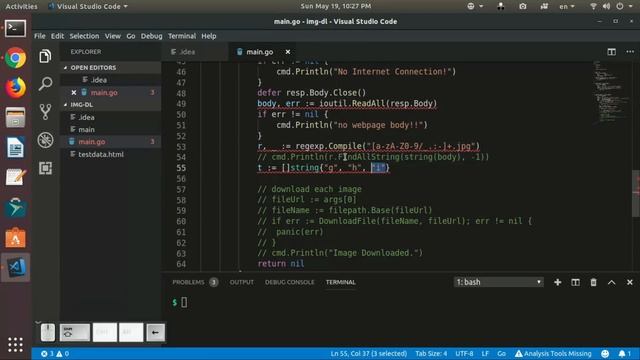Open the Explorer view in activity bar
This screenshot has width=640, height=360.
[x=45, y=56]
